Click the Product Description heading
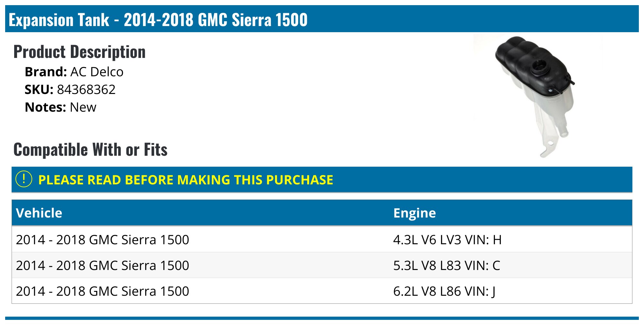Screen dimensions: 644x325 [80, 52]
